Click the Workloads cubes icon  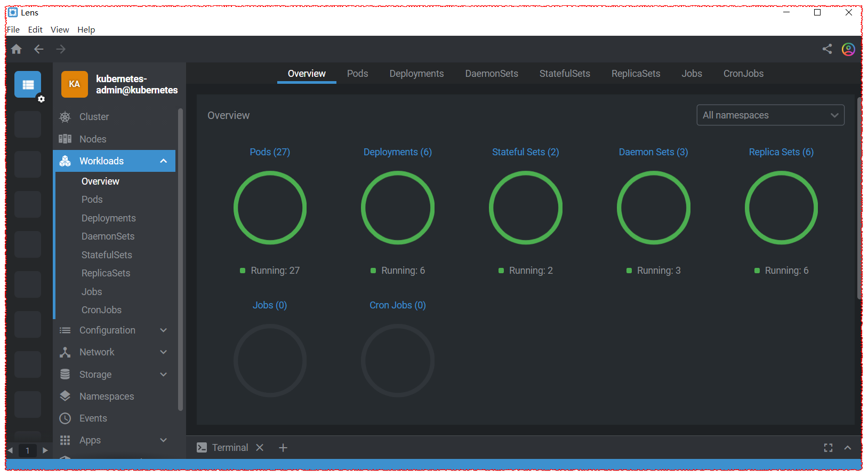tap(65, 161)
